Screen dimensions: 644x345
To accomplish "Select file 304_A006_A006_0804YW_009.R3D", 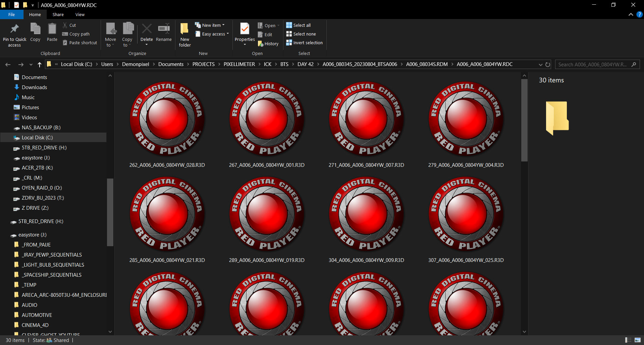I will point(366,219).
